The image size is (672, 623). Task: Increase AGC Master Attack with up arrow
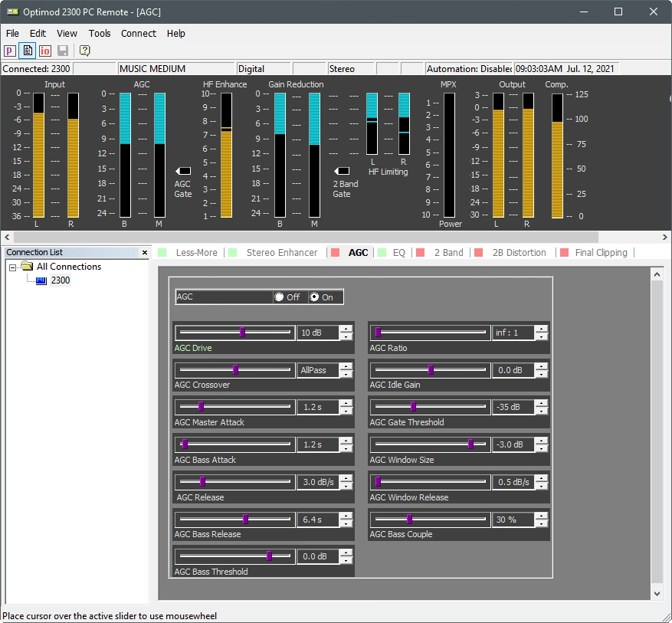point(346,403)
